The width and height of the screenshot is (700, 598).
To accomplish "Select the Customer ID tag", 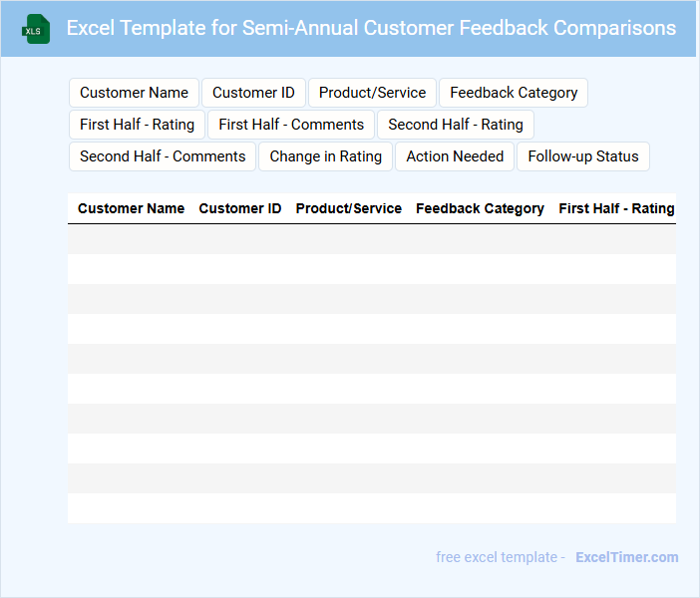I will [x=253, y=93].
